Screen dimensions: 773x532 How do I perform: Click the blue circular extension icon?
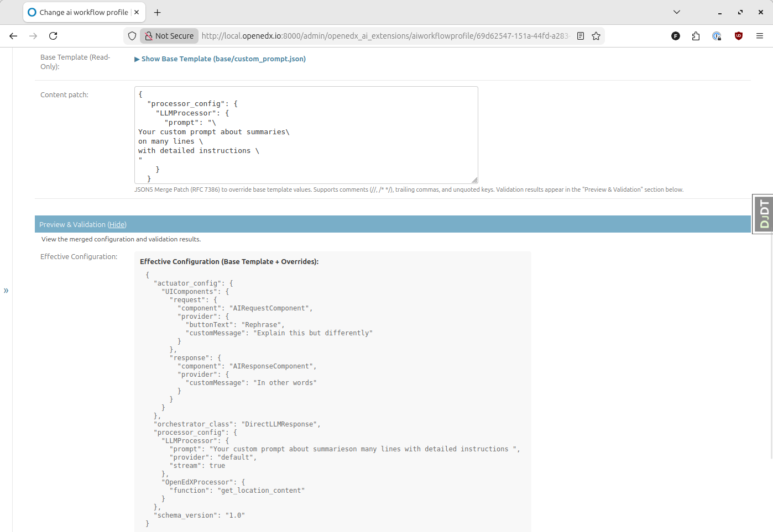[717, 36]
